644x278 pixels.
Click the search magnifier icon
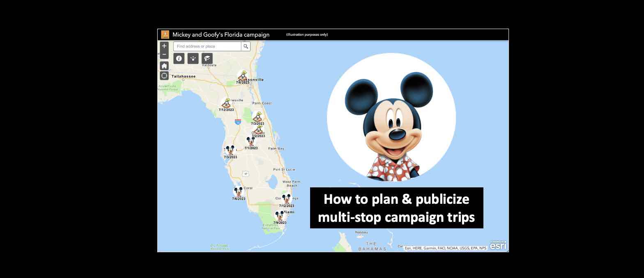(246, 46)
